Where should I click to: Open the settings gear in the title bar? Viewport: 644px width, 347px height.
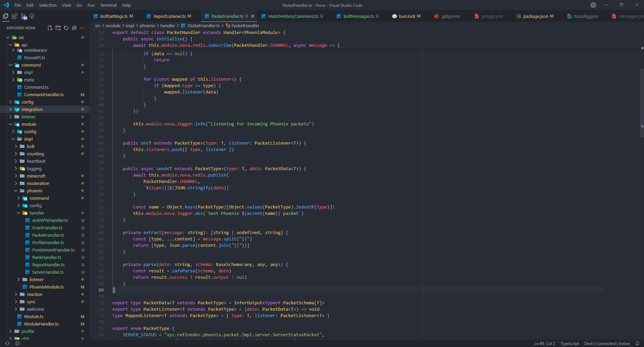coord(593,5)
